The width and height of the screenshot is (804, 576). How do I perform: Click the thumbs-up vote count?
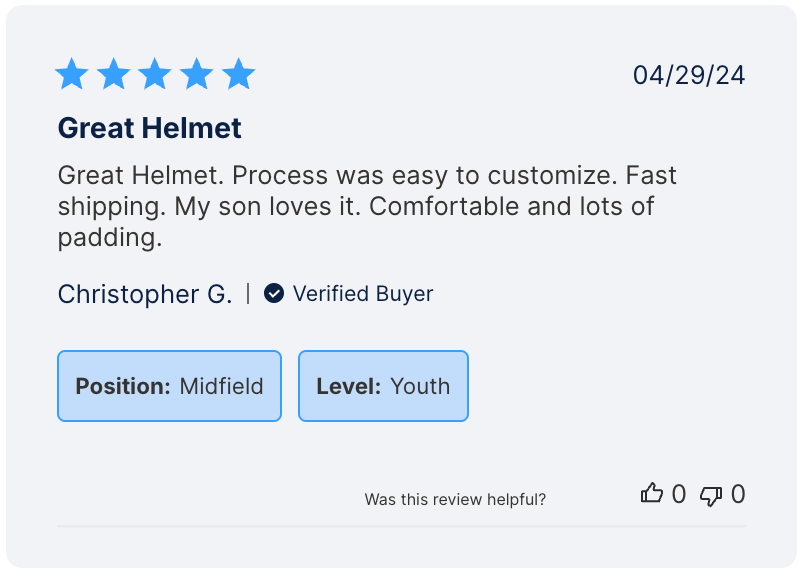tap(679, 494)
